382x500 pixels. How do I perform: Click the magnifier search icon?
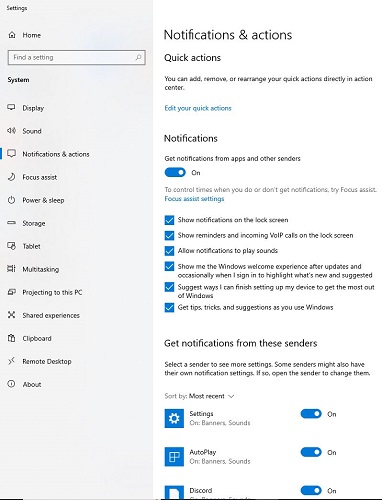pyautogui.click(x=138, y=57)
